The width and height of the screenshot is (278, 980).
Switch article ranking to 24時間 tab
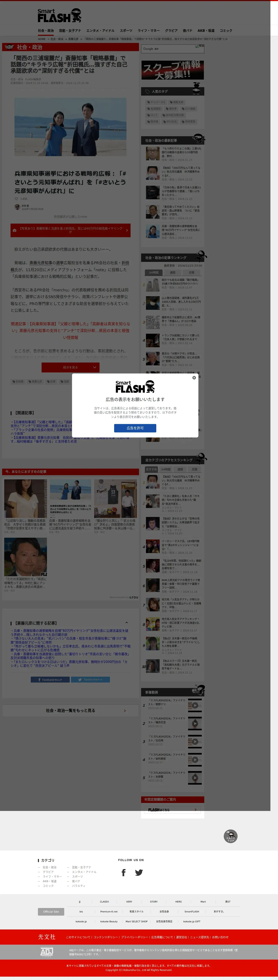click(154, 272)
